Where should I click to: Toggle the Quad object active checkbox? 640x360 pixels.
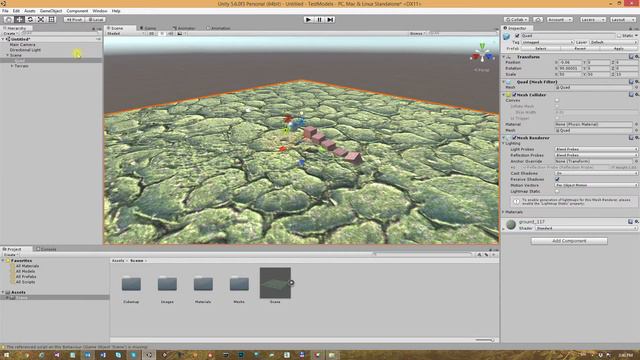(517, 36)
